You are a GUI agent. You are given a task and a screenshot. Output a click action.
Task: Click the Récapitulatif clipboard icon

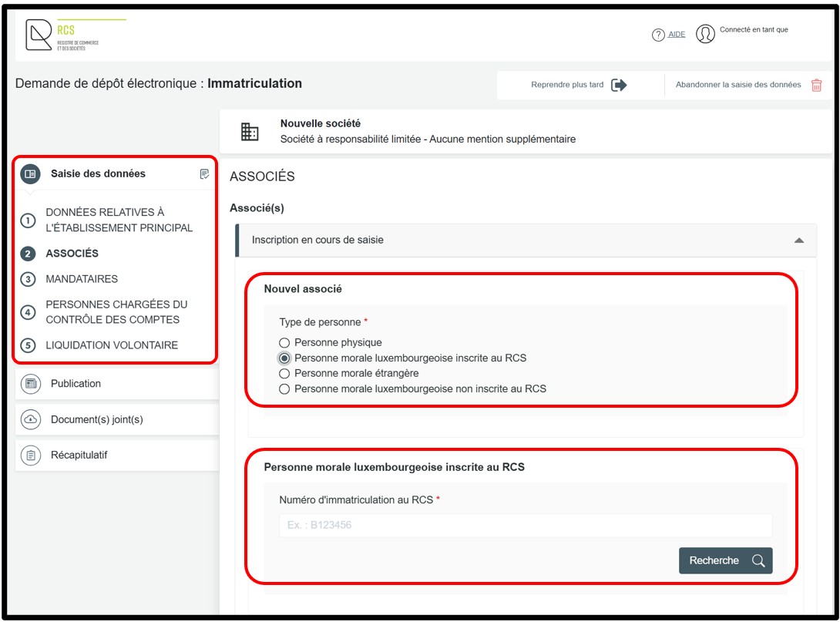point(31,456)
